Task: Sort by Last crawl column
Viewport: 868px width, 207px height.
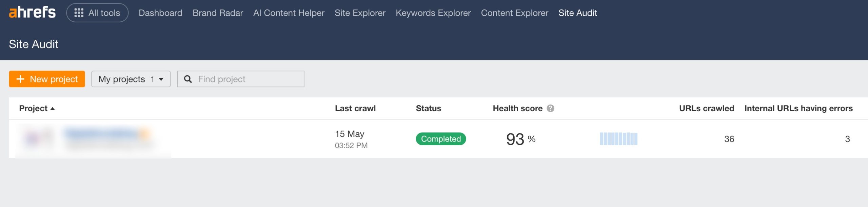Action: (355, 108)
